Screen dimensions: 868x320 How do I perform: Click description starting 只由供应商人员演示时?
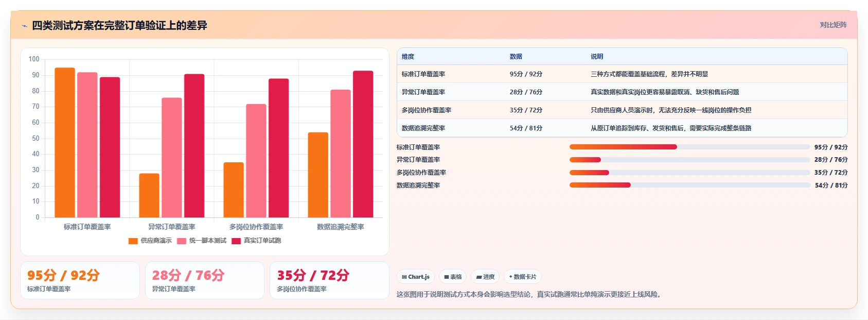671,110
